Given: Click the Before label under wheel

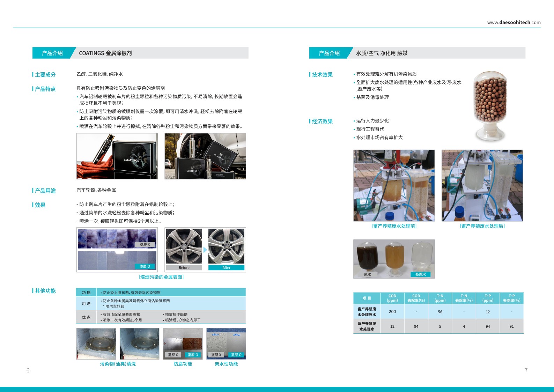Looking at the screenshot, I should (x=184, y=268).
